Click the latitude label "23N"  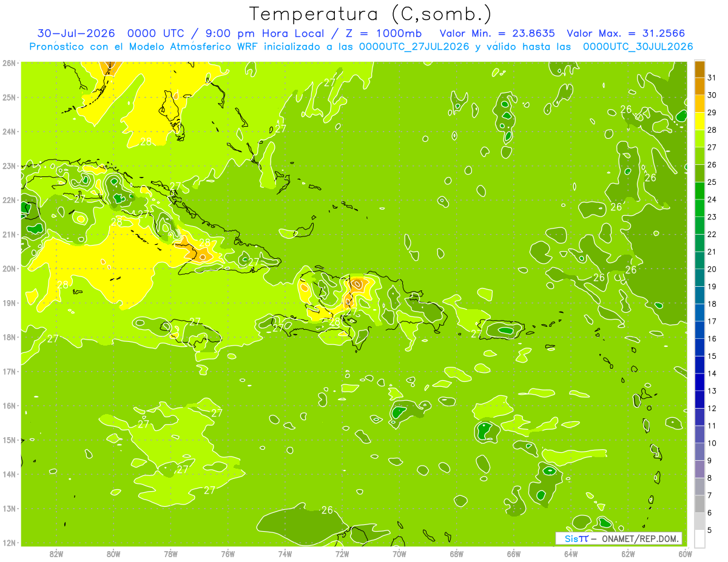9,166
